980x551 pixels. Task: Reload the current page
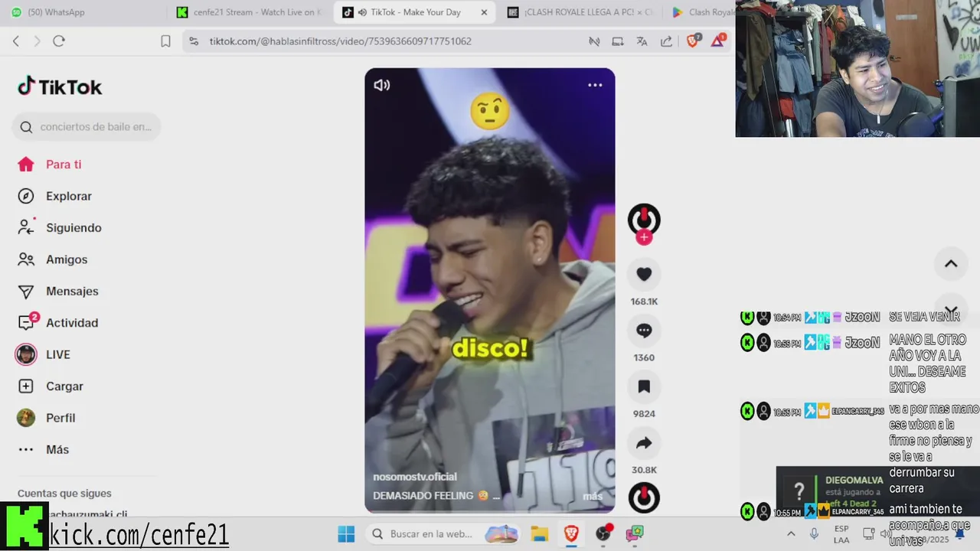pos(59,41)
